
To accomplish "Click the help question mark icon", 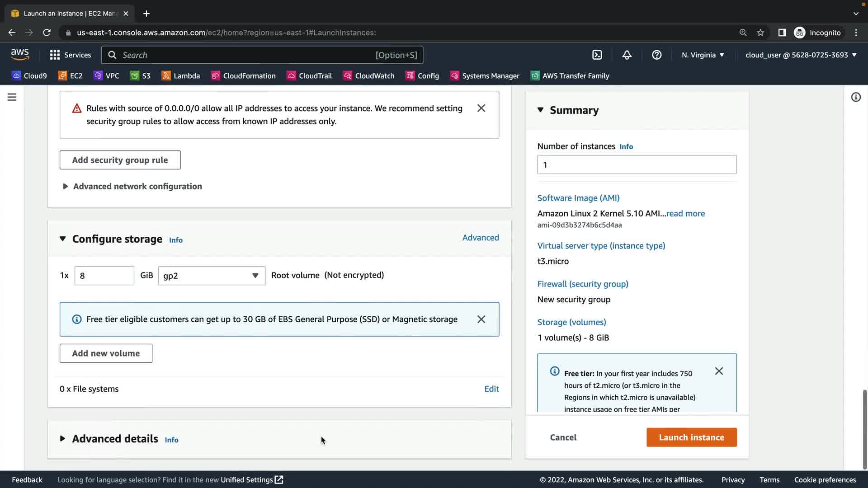I will coord(656,55).
